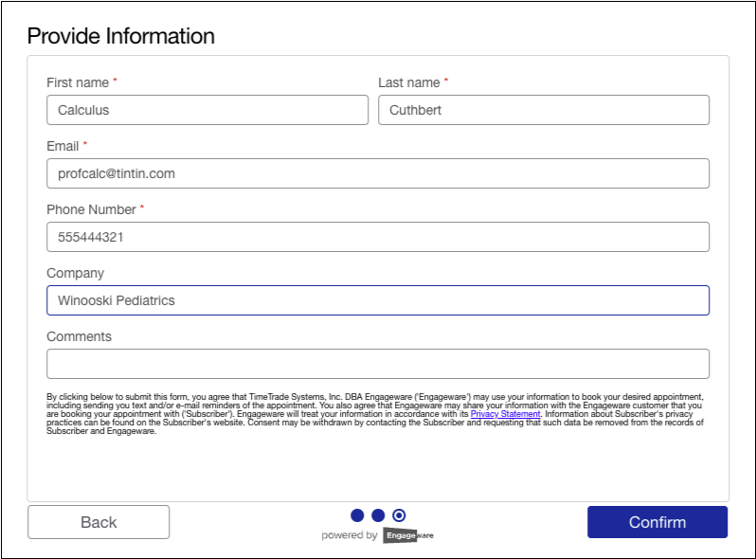
Task: Focus the First name field containing Calculus
Action: pyautogui.click(x=207, y=110)
